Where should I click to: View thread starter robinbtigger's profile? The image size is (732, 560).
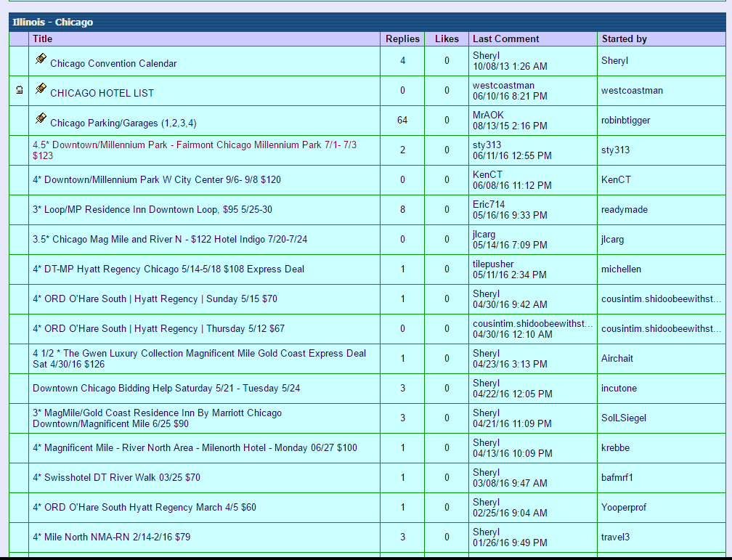pos(625,121)
